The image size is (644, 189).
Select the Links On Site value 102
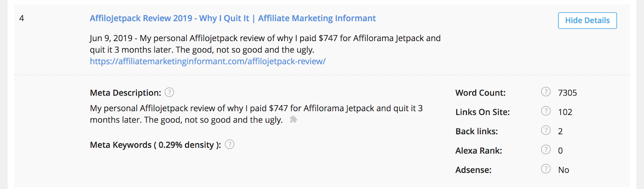coord(565,112)
